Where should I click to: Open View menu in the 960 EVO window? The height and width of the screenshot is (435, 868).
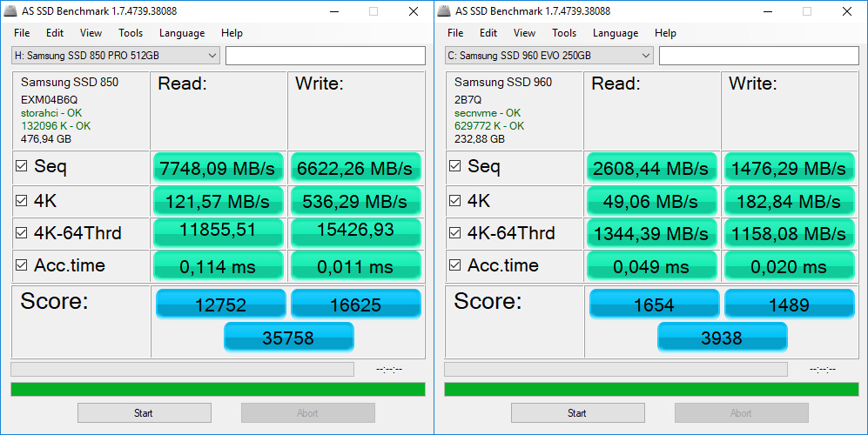coord(524,33)
